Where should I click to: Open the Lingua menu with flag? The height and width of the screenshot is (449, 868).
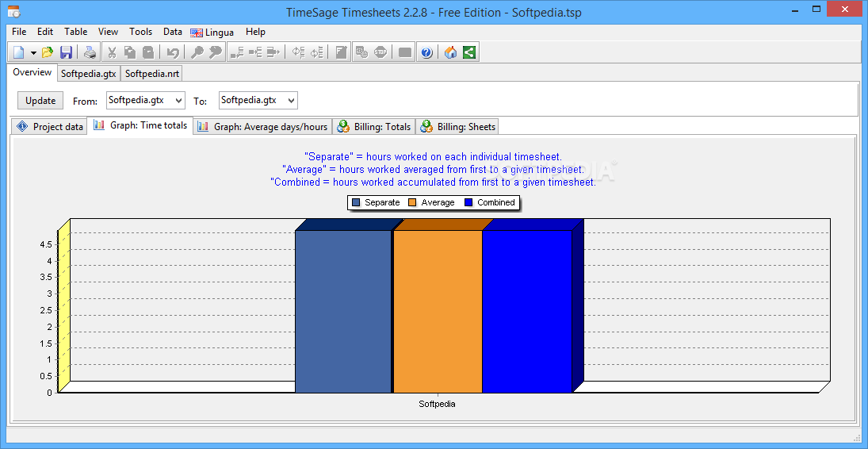click(212, 33)
